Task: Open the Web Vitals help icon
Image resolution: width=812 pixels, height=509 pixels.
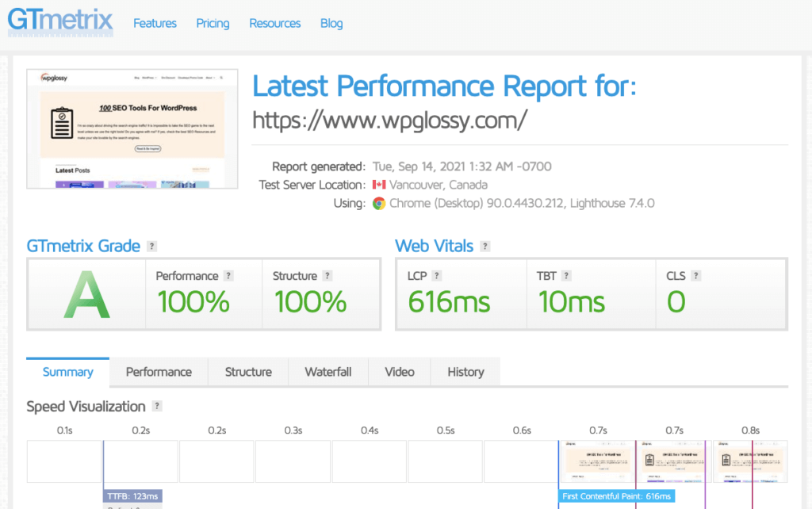Action: [485, 247]
